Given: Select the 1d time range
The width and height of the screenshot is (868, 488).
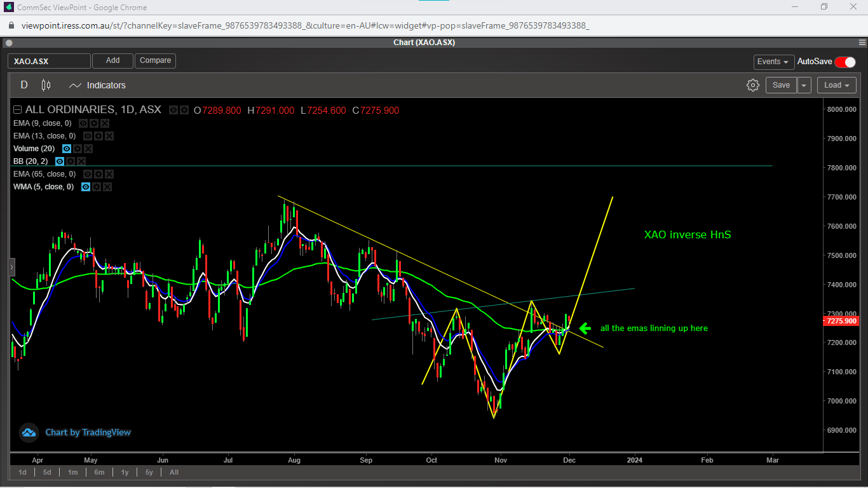Looking at the screenshot, I should click(x=22, y=472).
